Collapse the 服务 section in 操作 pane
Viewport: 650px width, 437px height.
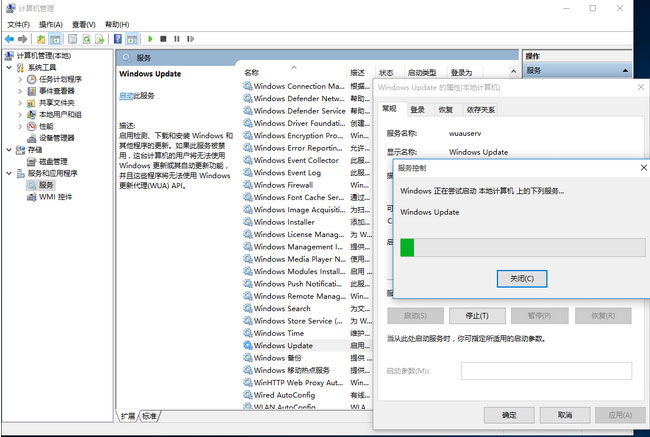coord(625,71)
